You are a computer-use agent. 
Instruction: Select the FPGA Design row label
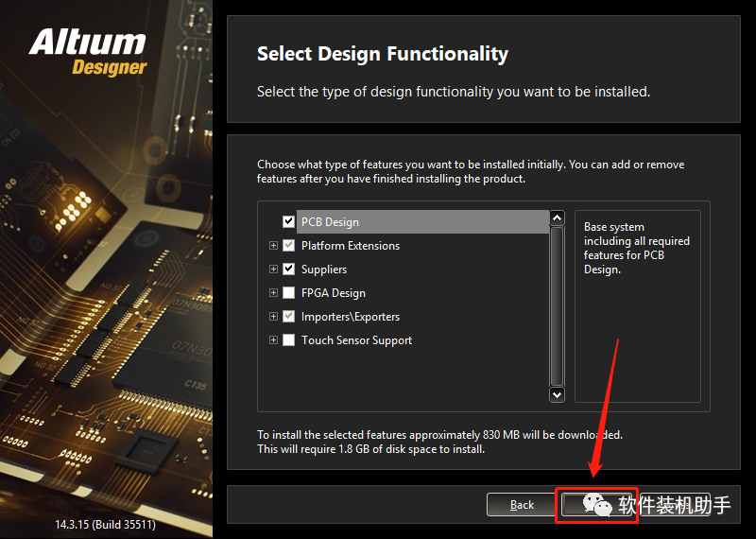(334, 293)
